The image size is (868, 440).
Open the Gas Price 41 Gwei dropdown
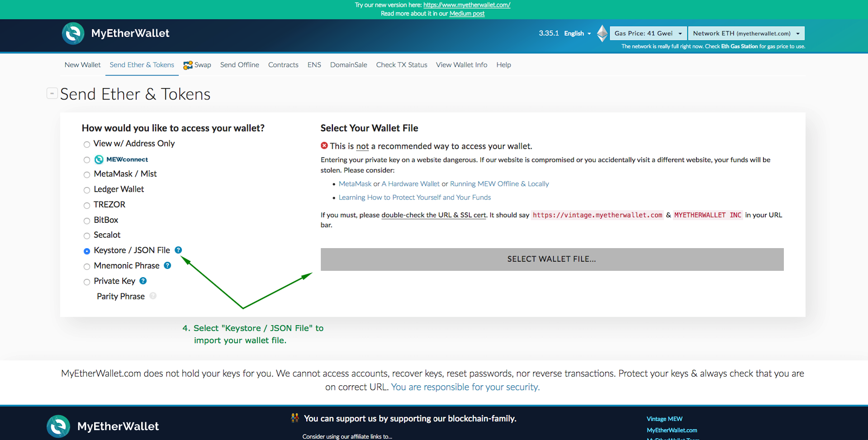tap(648, 33)
